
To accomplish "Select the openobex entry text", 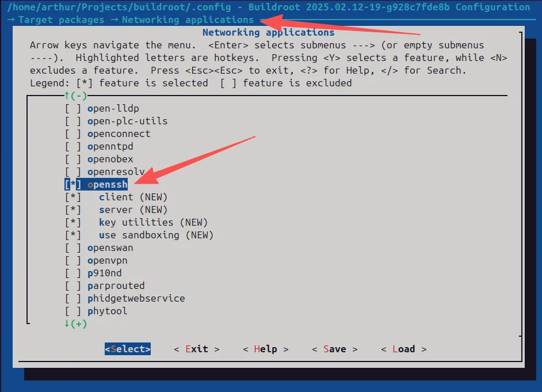I will (x=110, y=159).
